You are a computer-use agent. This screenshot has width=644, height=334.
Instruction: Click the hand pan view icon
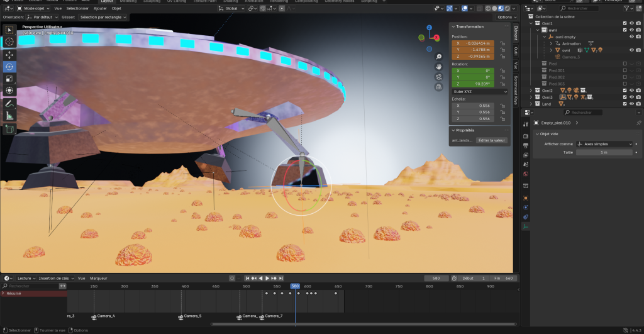[438, 66]
